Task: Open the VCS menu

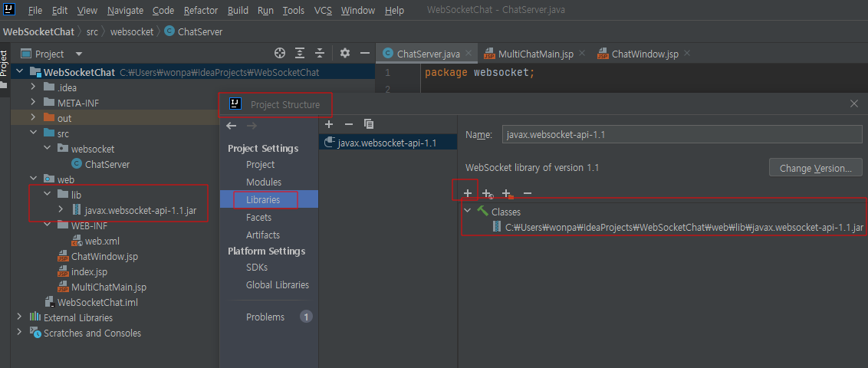Action: [x=323, y=11]
